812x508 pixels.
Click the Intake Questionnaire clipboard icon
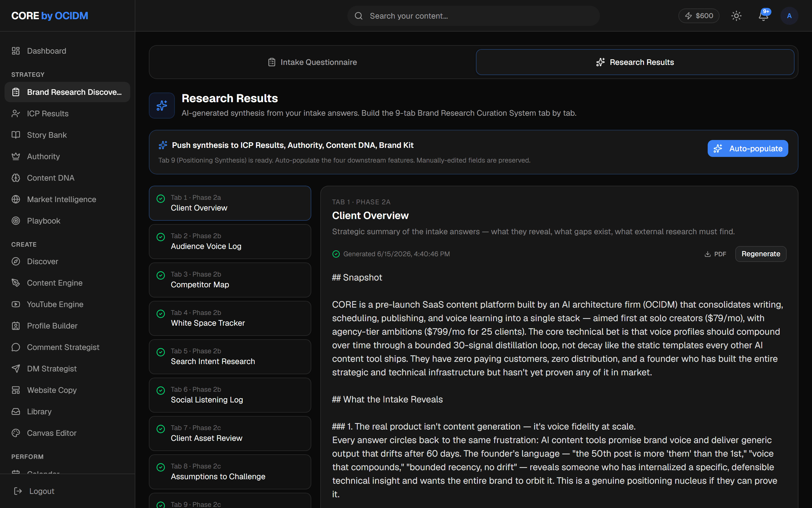pos(272,62)
